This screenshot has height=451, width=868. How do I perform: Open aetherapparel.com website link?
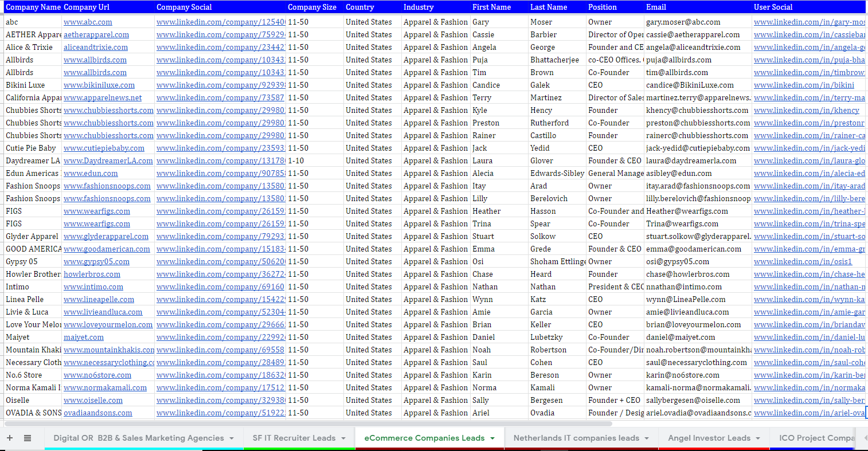click(96, 34)
